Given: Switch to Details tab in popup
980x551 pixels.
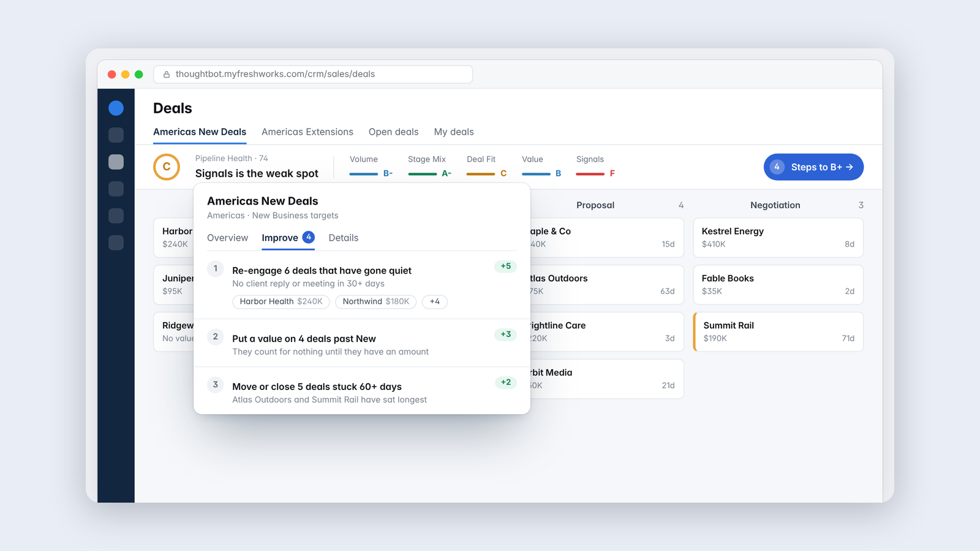Looking at the screenshot, I should pyautogui.click(x=344, y=238).
